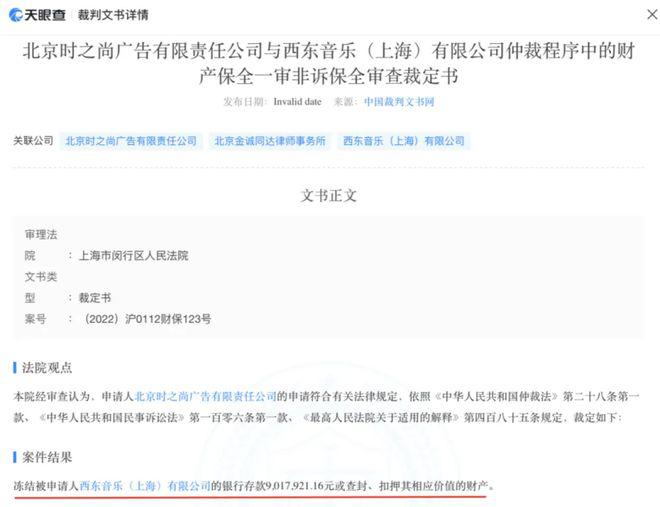Screen dimensions: 660x507
Task: Select the 北京时之尚广告有限责任公司 related company tag
Action: tap(131, 141)
